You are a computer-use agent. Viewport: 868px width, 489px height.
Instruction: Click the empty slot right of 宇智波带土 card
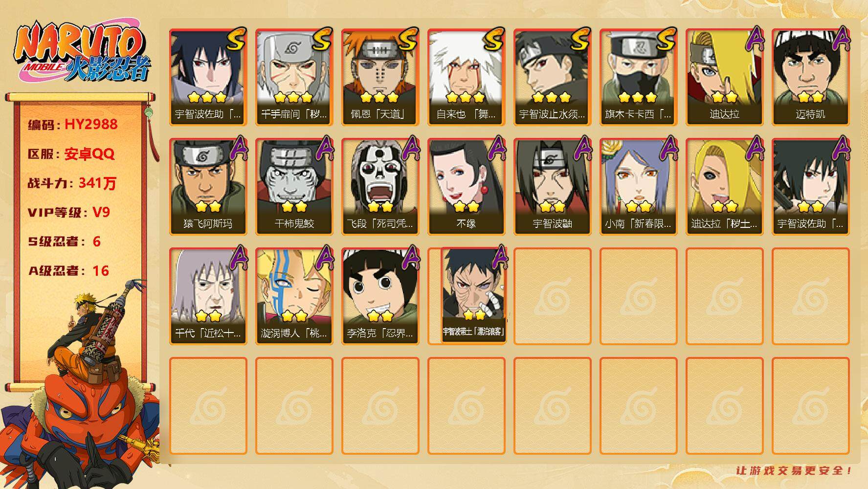552,296
